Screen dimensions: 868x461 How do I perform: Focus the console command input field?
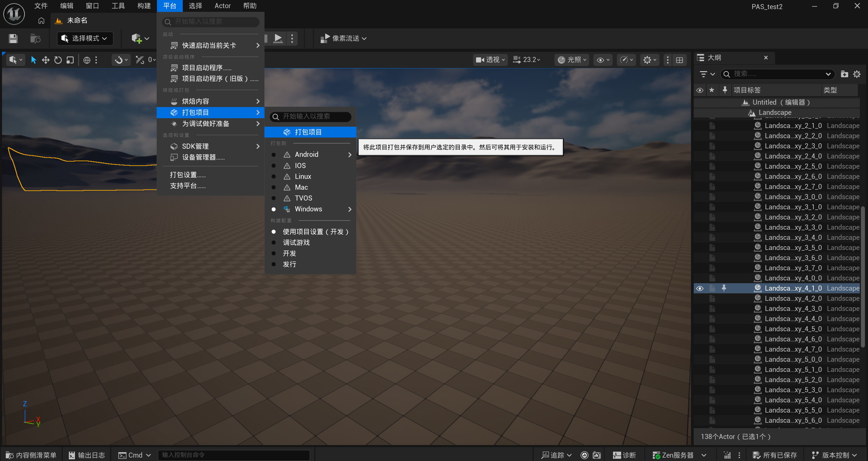234,455
